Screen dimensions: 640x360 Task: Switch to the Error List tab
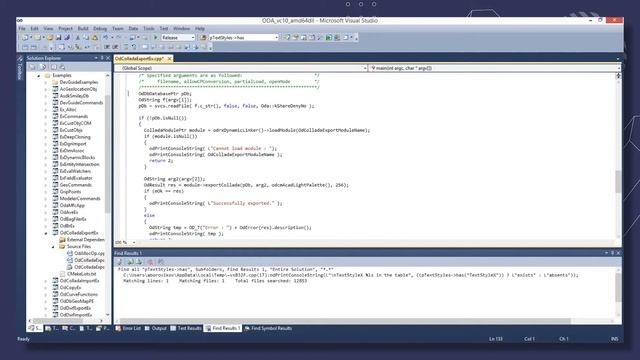click(128, 328)
